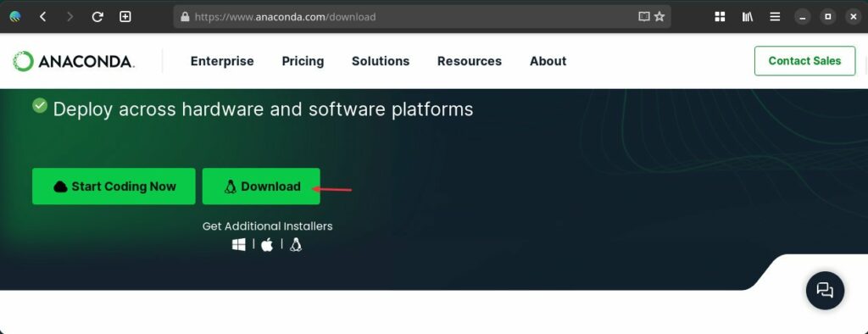Click the browser forward arrow
Image resolution: width=868 pixels, height=334 pixels.
click(x=70, y=17)
